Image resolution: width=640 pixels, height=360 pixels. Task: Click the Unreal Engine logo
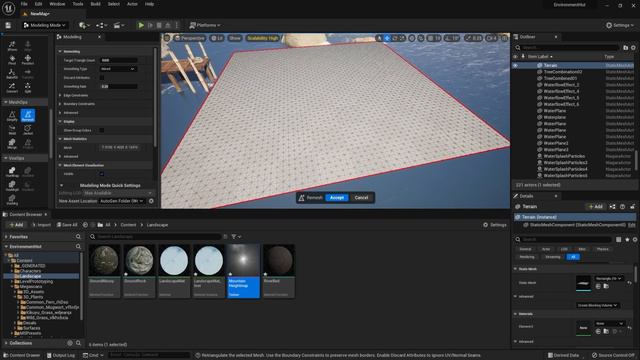tap(8, 8)
